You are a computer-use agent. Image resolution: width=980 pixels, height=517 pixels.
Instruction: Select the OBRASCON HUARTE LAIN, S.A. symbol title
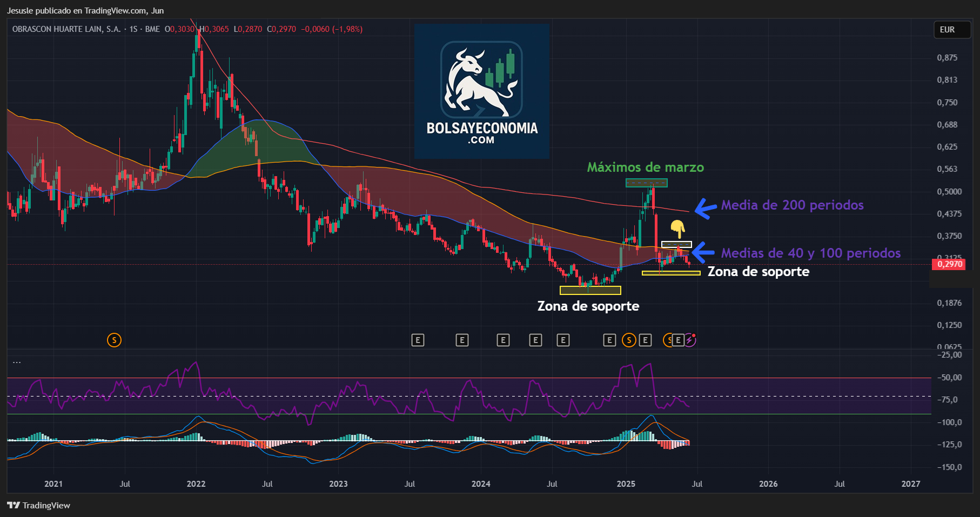[x=66, y=29]
